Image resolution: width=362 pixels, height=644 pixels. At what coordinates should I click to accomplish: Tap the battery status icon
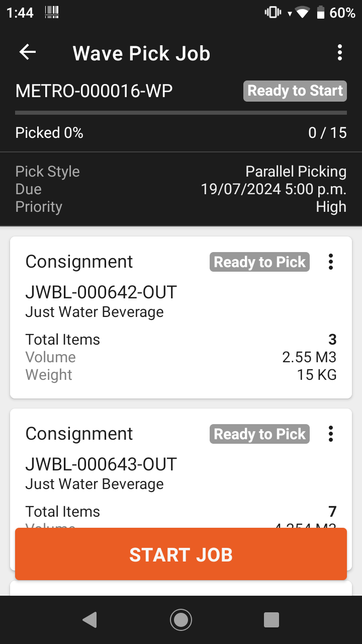(320, 13)
